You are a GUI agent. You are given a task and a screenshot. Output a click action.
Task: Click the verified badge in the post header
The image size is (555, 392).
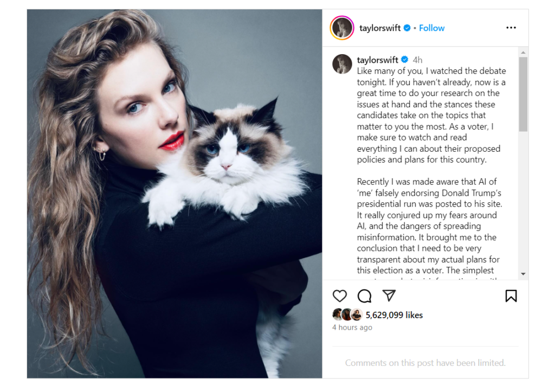[x=407, y=28]
